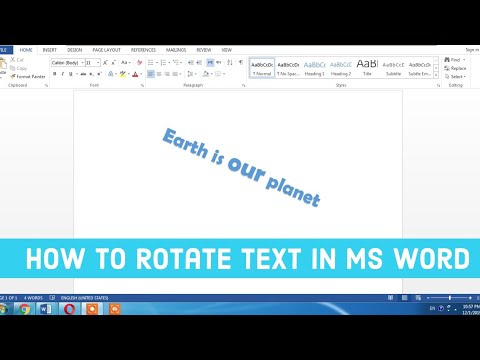Open Google Chrome from taskbar

24,309
